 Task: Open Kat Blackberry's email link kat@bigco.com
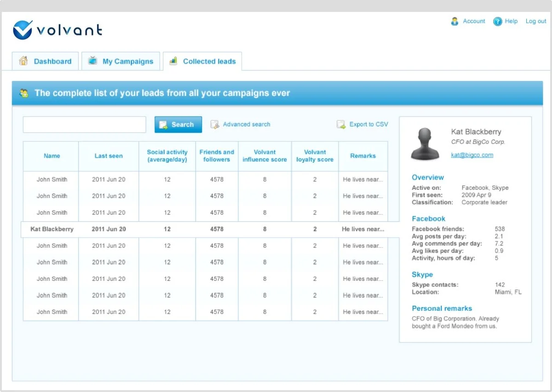pyautogui.click(x=472, y=155)
